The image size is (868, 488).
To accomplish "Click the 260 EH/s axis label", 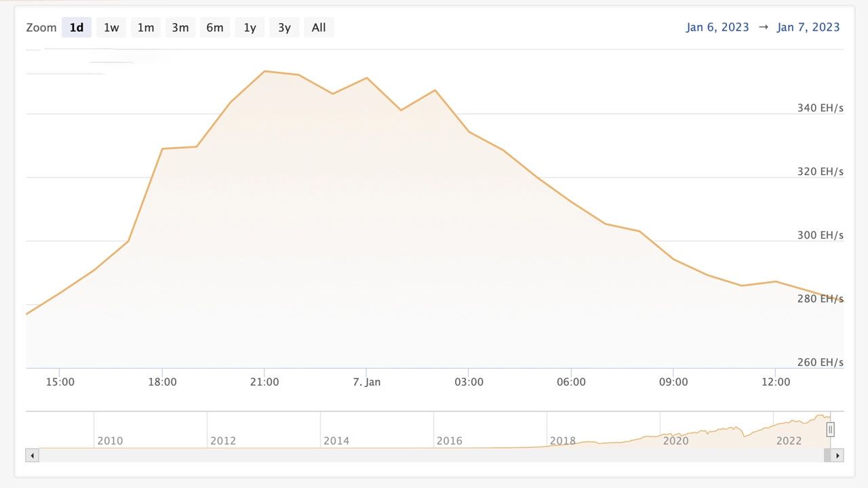I will (x=821, y=362).
